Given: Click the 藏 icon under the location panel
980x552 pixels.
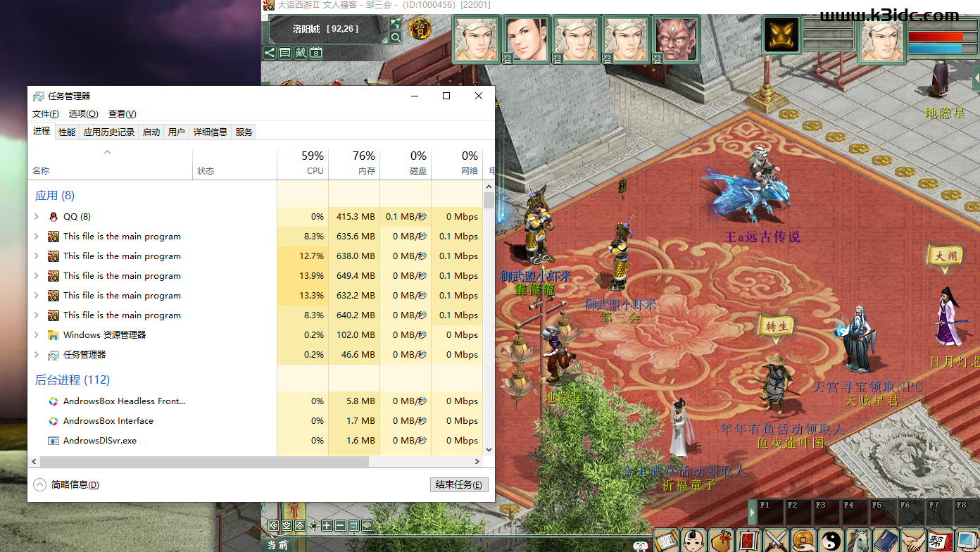Looking at the screenshot, I should click(x=301, y=52).
